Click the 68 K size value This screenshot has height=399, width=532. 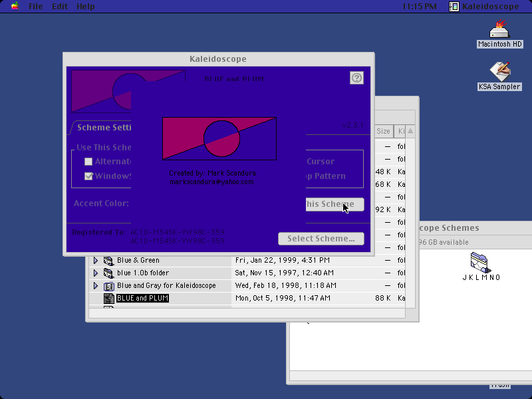(x=383, y=184)
